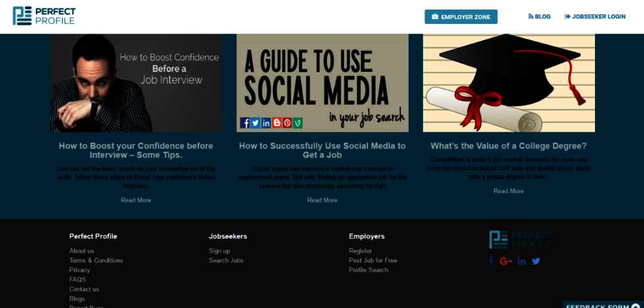Click Post Job for Free link

tap(373, 260)
